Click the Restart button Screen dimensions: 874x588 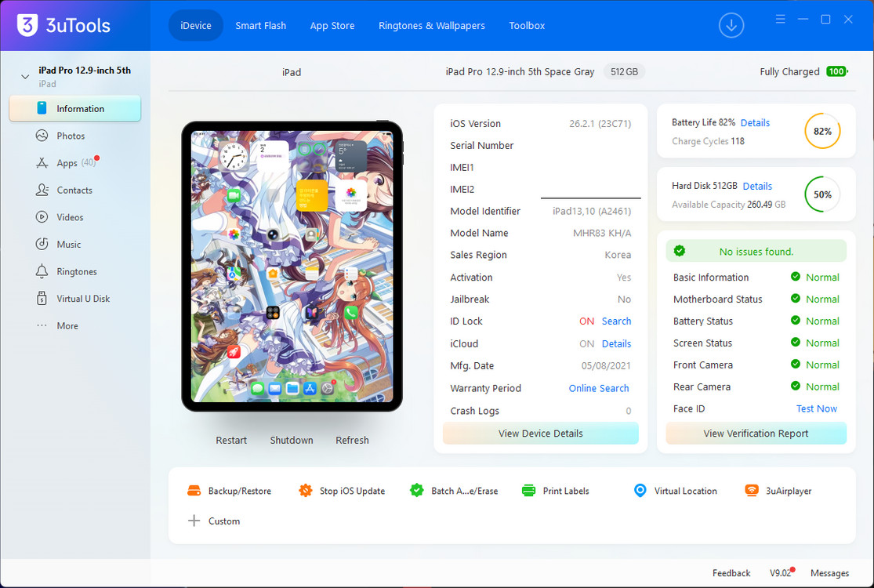231,440
